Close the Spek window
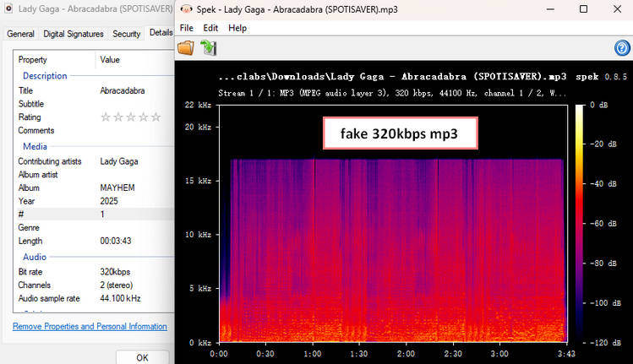 tap(617, 9)
